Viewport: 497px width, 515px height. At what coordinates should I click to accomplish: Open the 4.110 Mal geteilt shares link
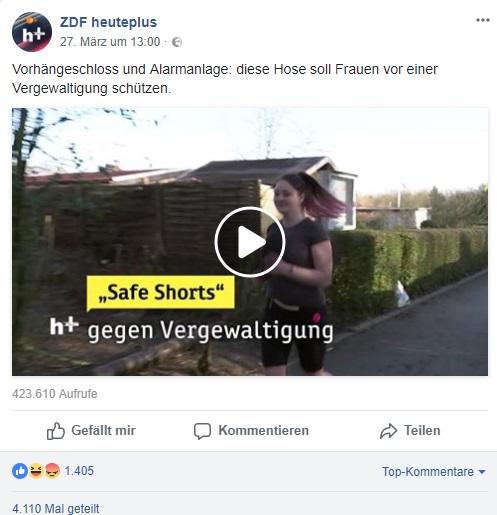[x=56, y=509]
